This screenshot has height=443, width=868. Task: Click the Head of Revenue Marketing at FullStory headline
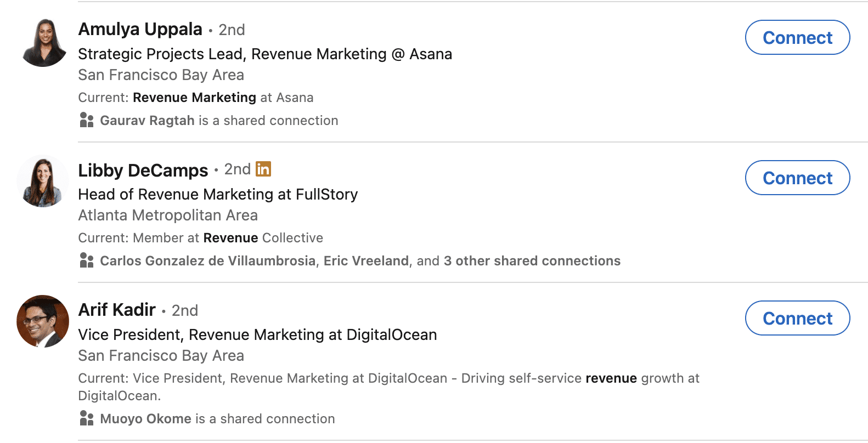click(218, 195)
